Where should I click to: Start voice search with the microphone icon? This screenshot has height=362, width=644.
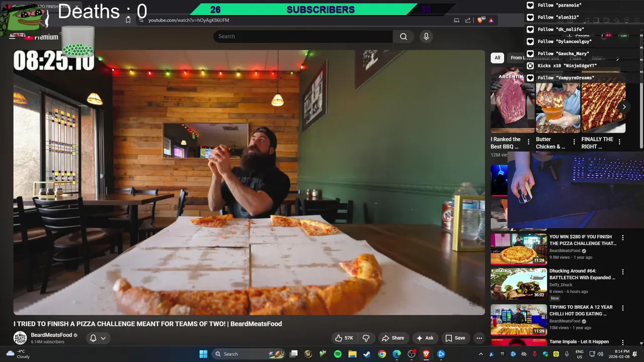pos(426,36)
